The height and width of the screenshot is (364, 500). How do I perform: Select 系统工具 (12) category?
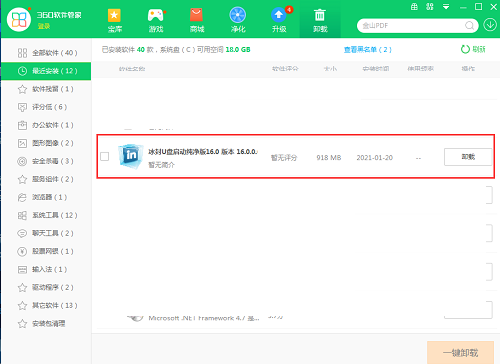pos(46,215)
